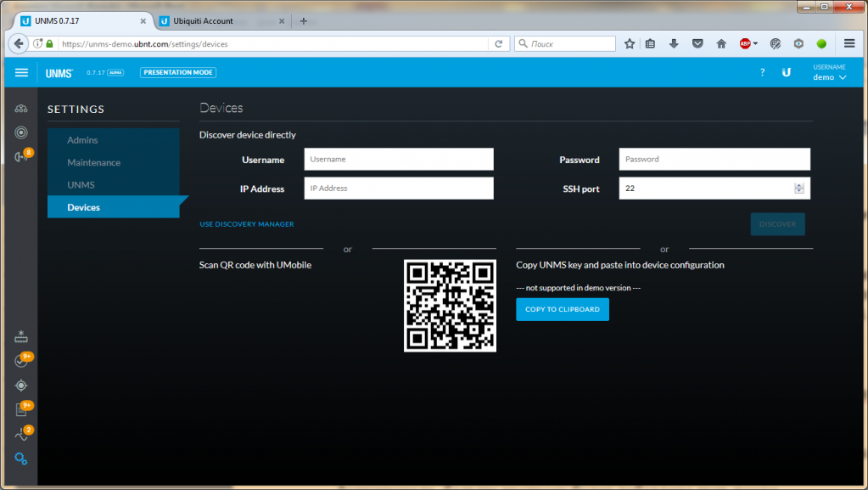
Task: Increase the SSH port value with the stepper
Action: click(798, 185)
